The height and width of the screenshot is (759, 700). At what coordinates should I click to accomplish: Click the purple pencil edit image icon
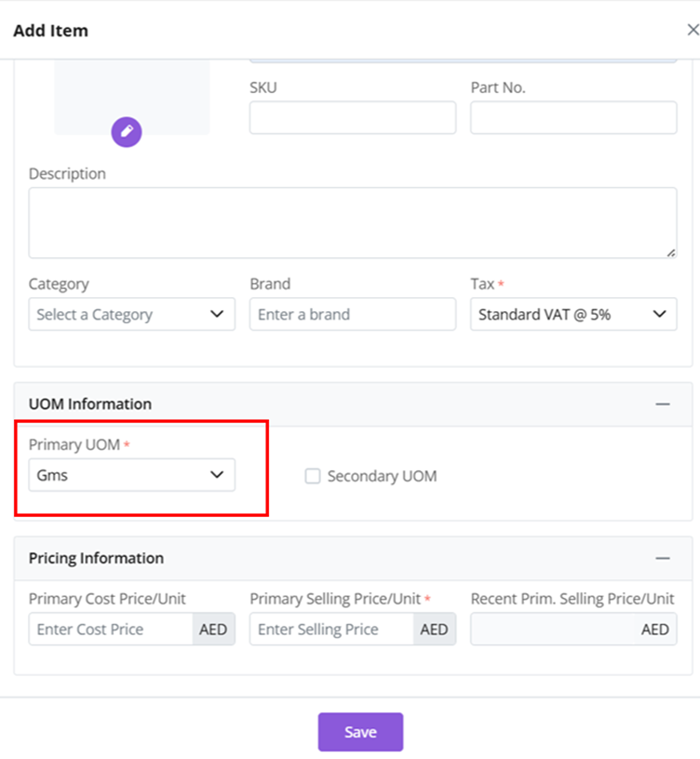pos(127,132)
